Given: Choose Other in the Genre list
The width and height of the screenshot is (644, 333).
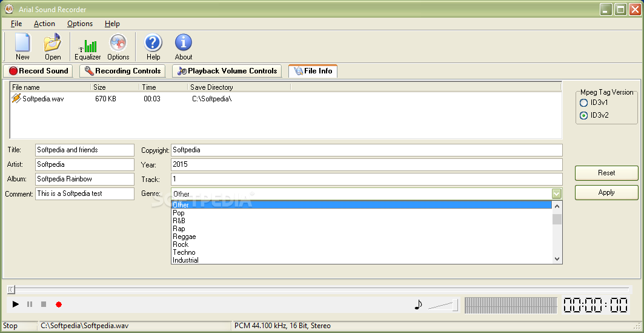Looking at the screenshot, I should 362,205.
